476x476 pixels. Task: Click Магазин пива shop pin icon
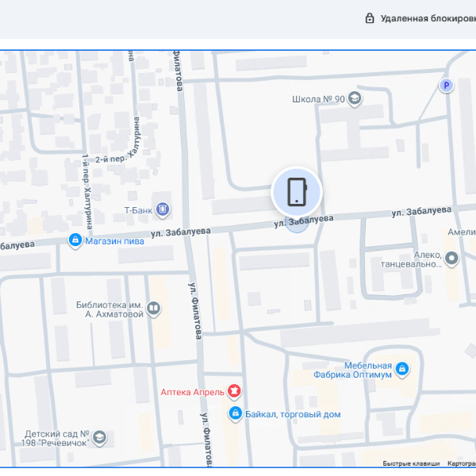[75, 240]
